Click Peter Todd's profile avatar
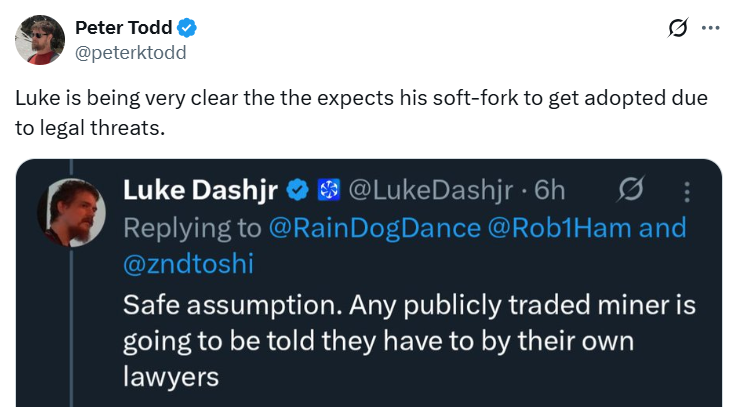This screenshot has height=407, width=738. tap(41, 40)
